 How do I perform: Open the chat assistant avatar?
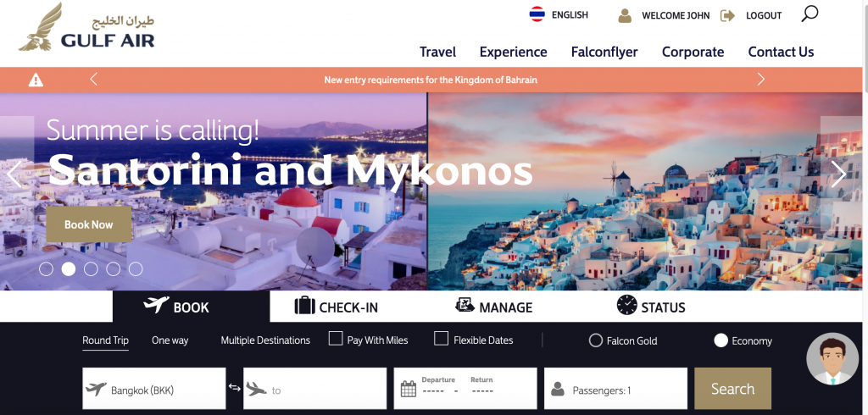832,358
